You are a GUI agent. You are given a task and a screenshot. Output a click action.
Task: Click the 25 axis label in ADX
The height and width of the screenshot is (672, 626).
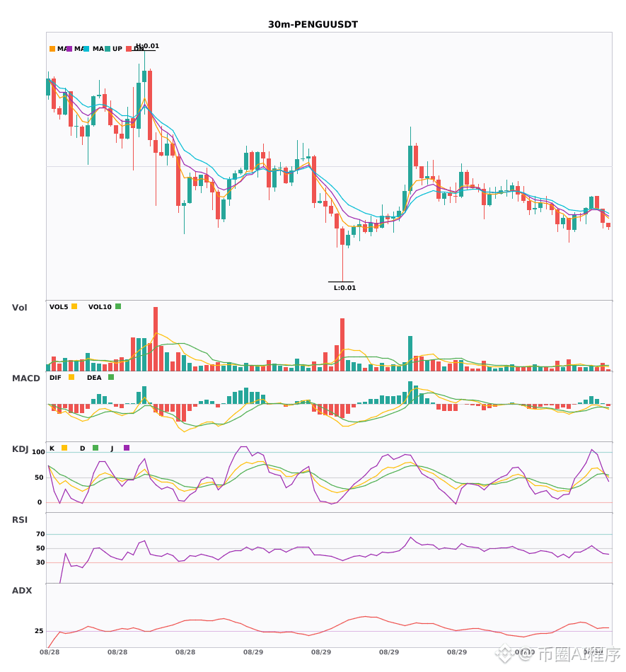coord(39,631)
